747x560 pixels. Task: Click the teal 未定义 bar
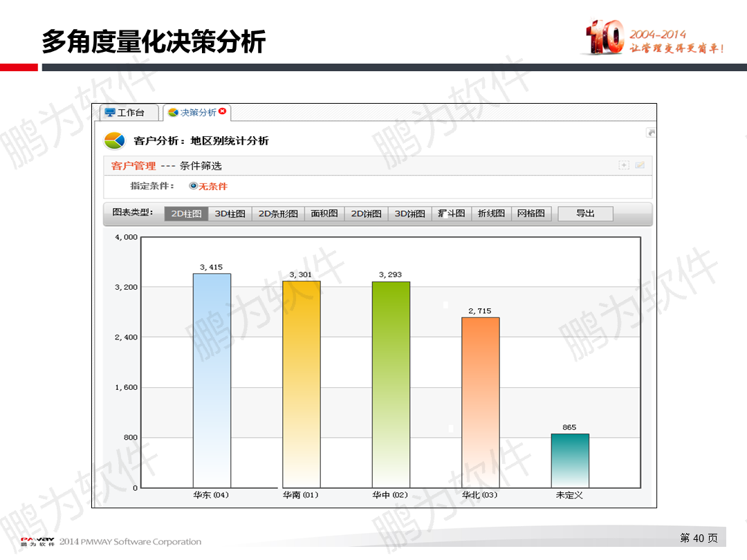click(x=570, y=460)
